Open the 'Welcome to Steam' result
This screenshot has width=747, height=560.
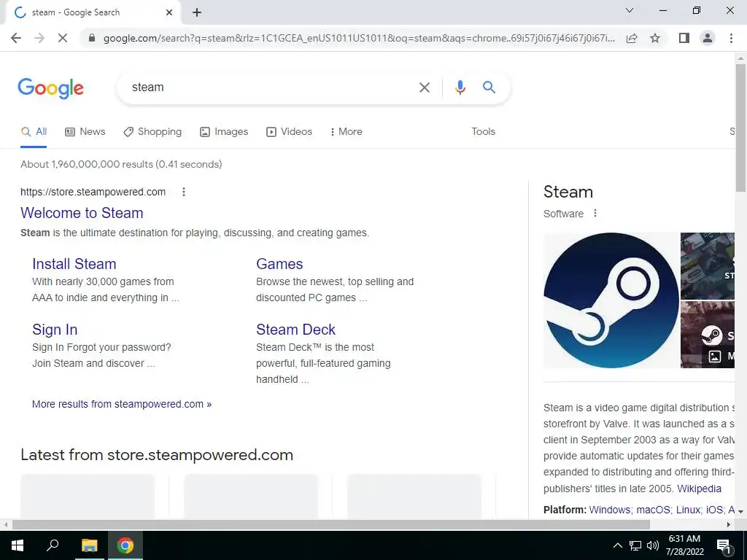[82, 213]
